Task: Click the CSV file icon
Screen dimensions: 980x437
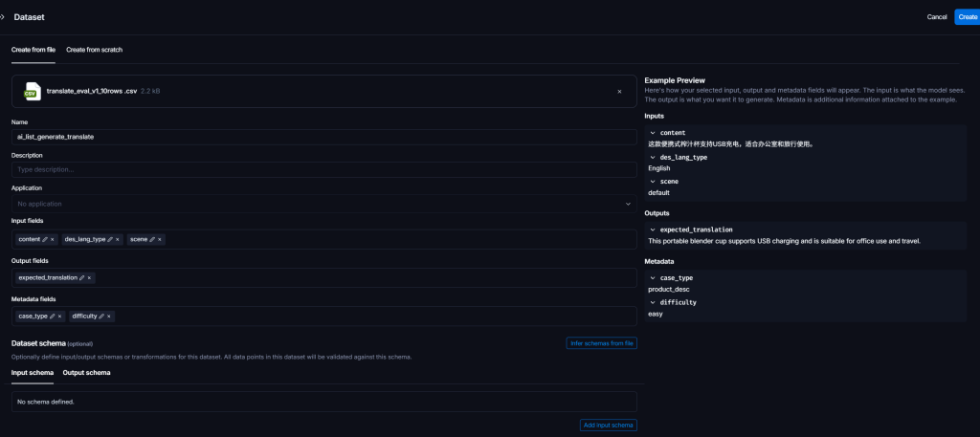Action: [x=32, y=92]
